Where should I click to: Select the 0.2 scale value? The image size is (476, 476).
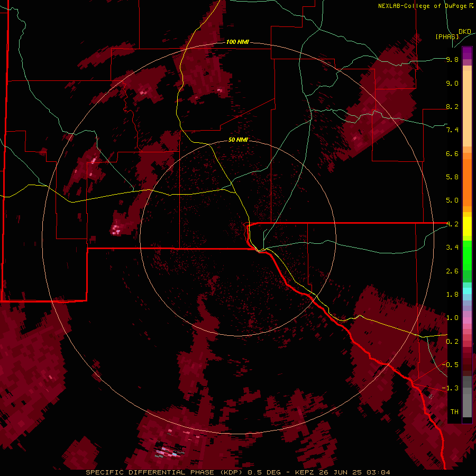pos(452,342)
